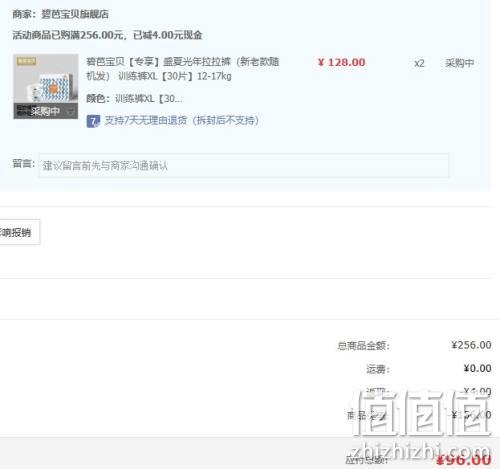Screen dimensions: 500x469
Task: Click the x2 quantity label
Action: click(x=419, y=63)
